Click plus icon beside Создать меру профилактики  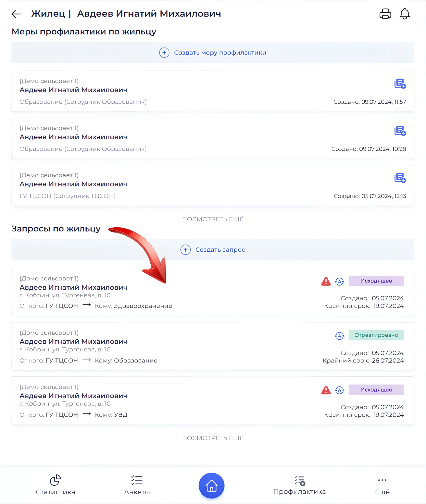click(x=164, y=53)
